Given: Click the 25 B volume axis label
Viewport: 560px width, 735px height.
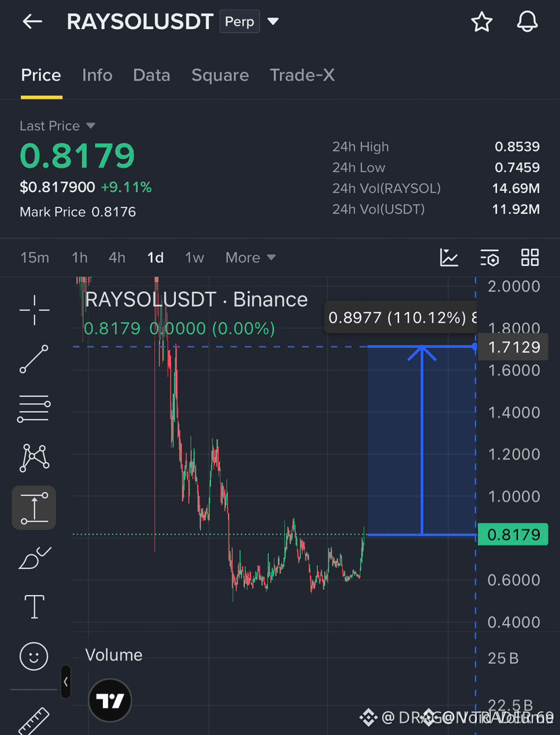Looking at the screenshot, I should [503, 658].
